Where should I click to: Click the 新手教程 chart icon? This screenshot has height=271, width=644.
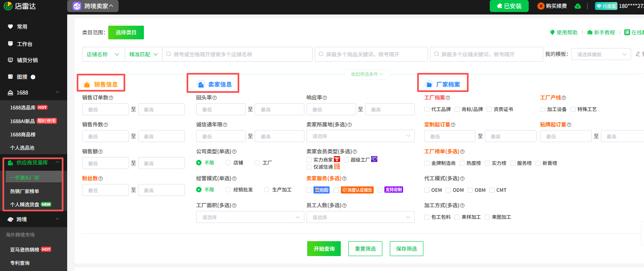590,32
